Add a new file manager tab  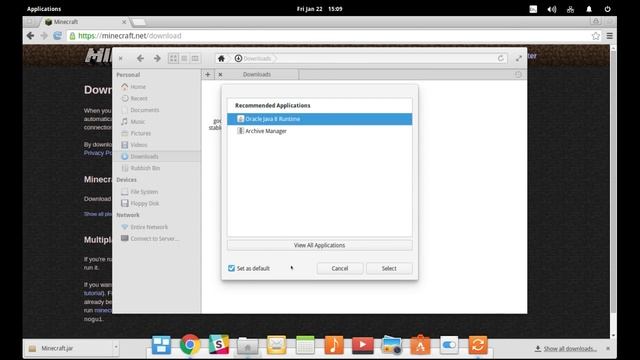(x=208, y=74)
